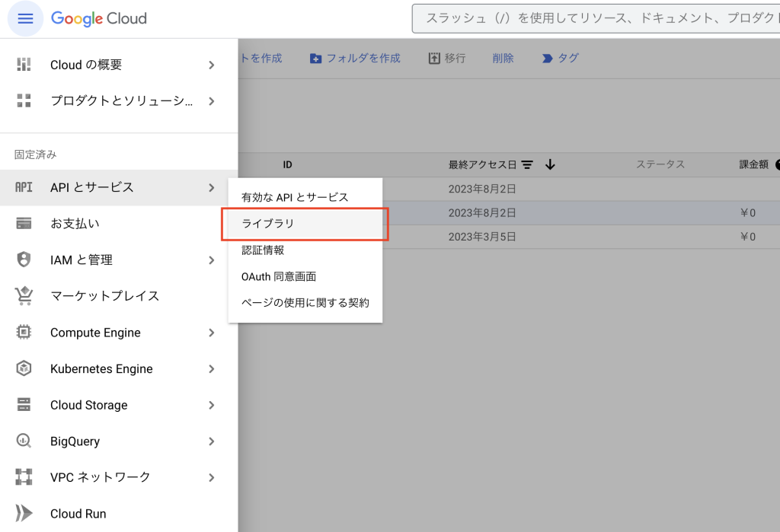Click the Google Cloud logo
This screenshot has width=780, height=532.
[x=99, y=19]
